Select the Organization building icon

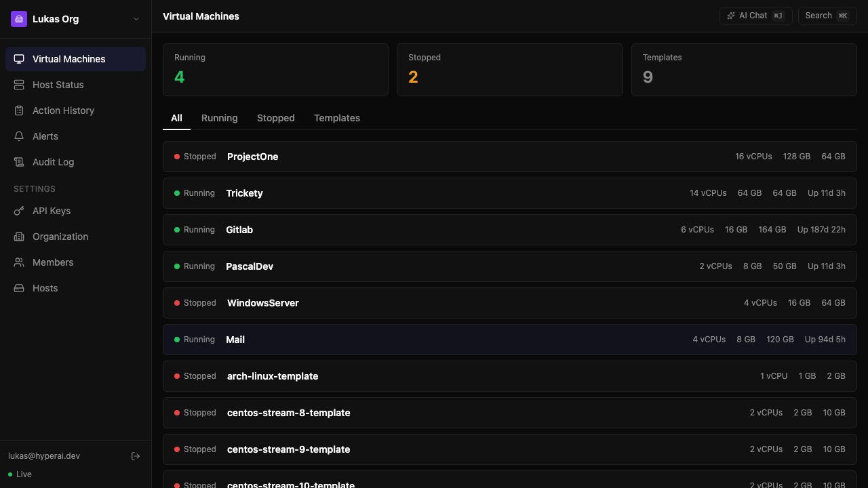tap(19, 237)
